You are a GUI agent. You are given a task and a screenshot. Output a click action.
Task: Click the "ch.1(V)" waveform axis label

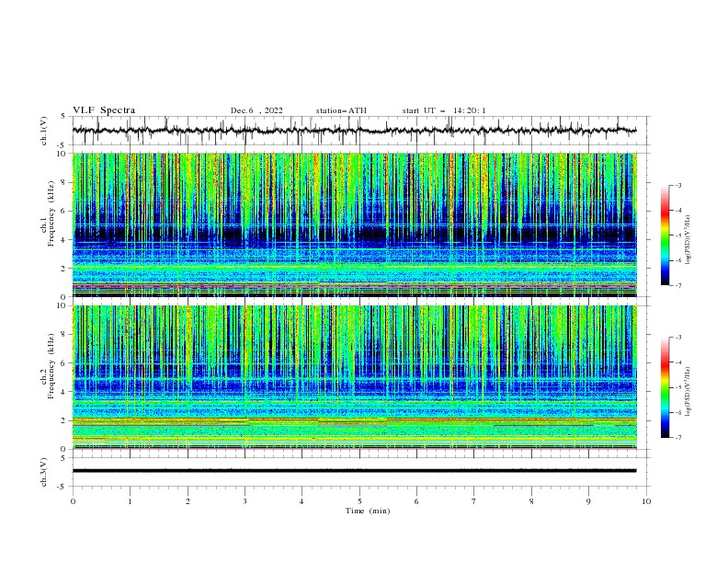click(44, 131)
